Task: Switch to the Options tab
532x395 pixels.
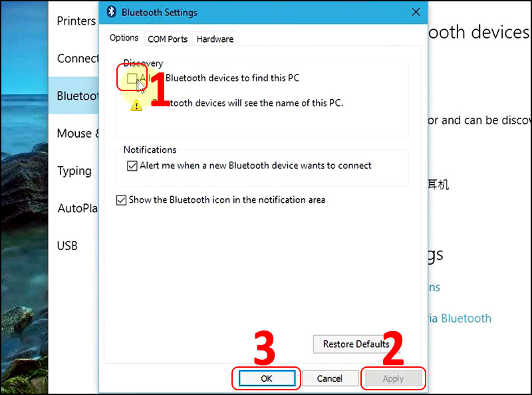Action: pos(124,38)
